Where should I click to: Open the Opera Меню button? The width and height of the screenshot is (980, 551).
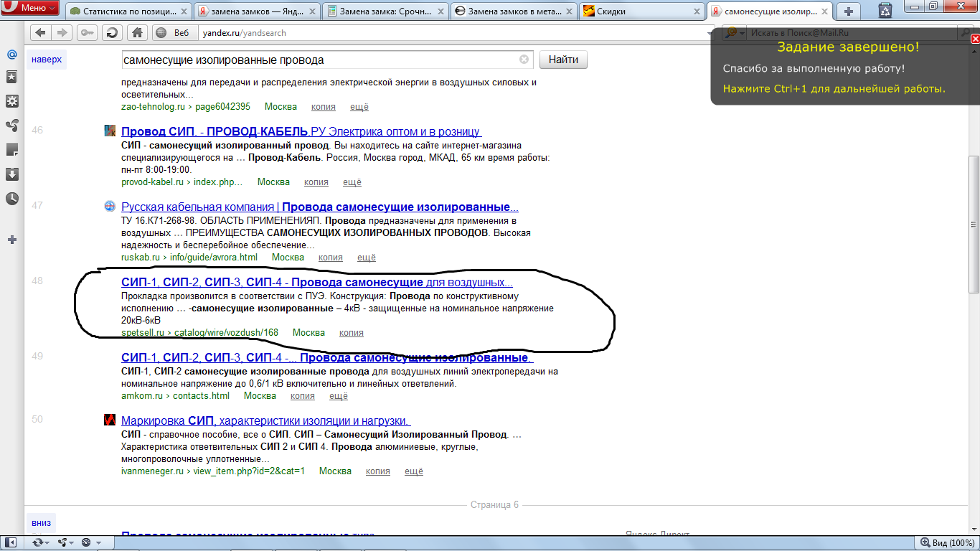[30, 9]
